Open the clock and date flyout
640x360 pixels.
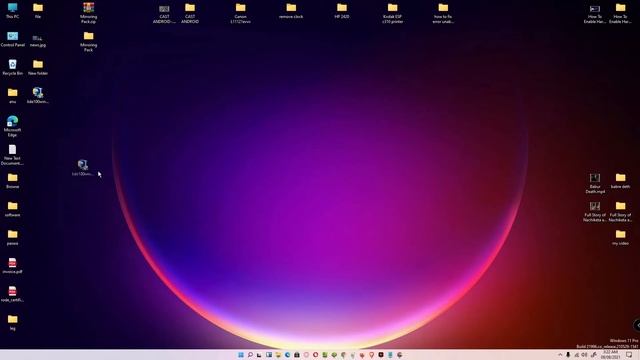[610, 355]
